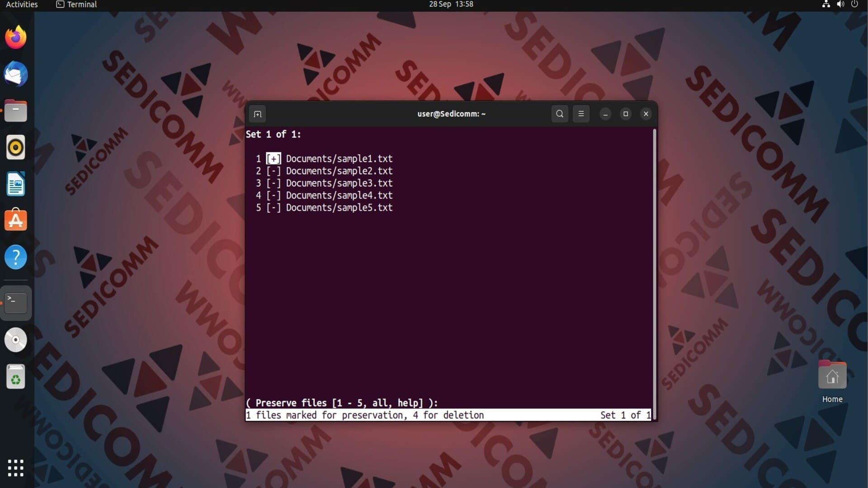The height and width of the screenshot is (488, 868).
Task: Show the applications grid
Action: tap(16, 468)
